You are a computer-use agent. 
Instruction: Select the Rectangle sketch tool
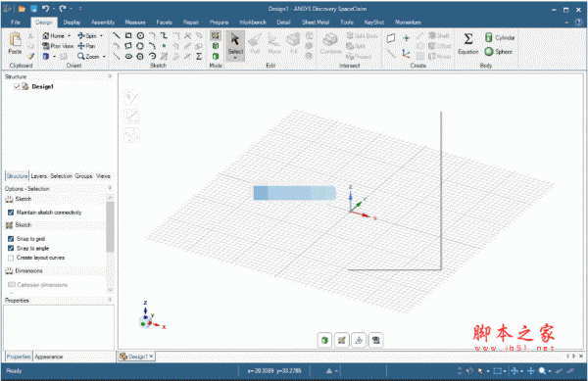128,36
